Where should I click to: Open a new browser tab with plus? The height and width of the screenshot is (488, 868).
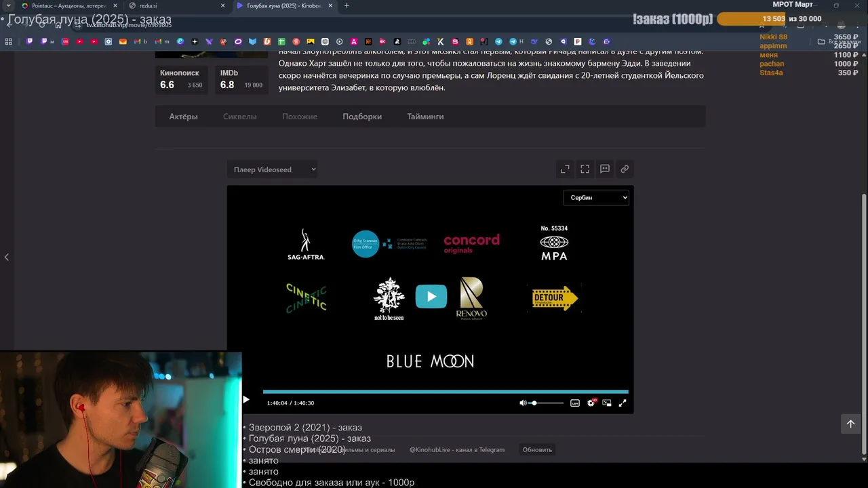click(347, 5)
